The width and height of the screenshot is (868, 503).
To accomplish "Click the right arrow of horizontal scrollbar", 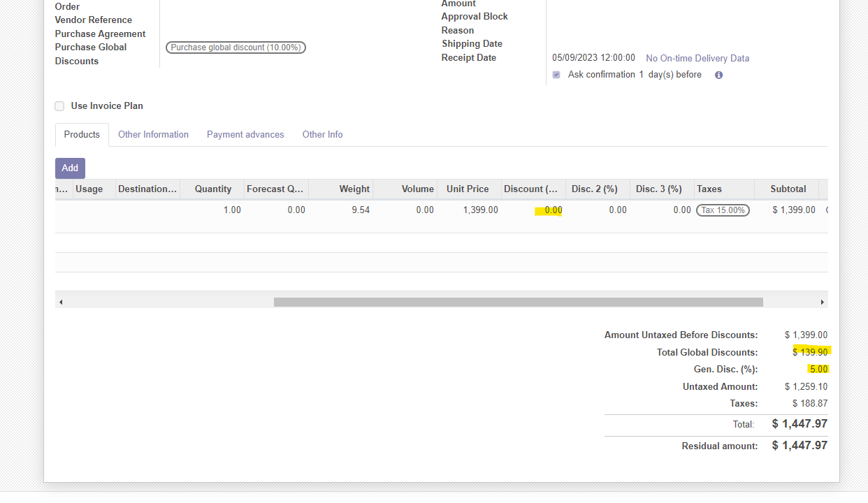I will click(x=822, y=302).
